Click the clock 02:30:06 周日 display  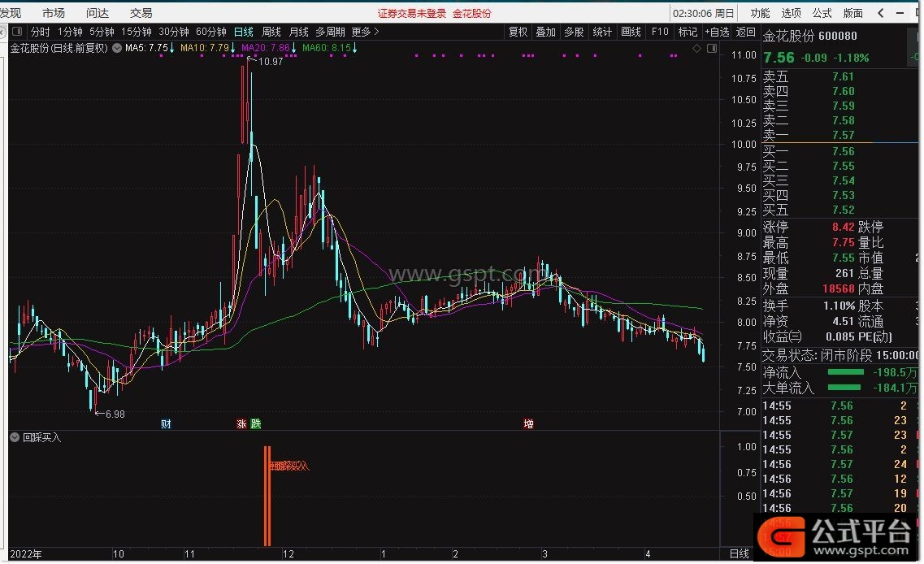(704, 13)
